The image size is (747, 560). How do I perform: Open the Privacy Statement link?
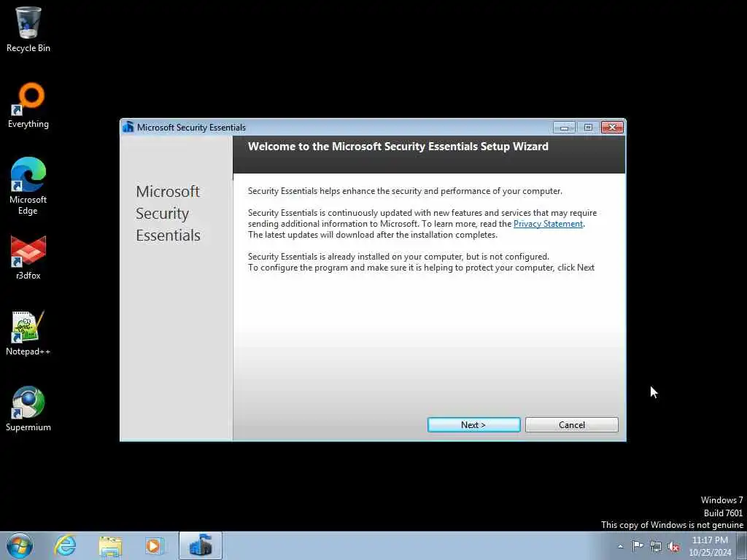(548, 224)
